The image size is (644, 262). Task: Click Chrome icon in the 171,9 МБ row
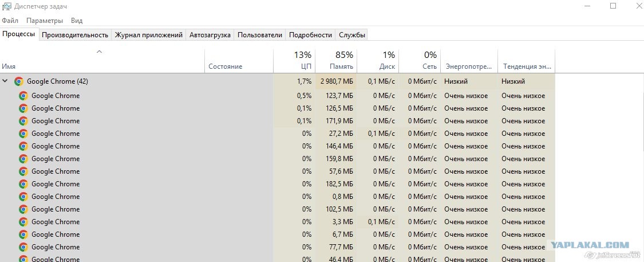(23, 121)
